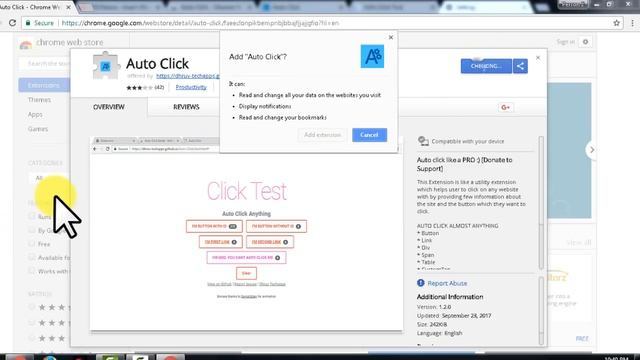Close the Auto Click Chrome Web Store tab
The width and height of the screenshot is (640, 360).
coord(69,7)
